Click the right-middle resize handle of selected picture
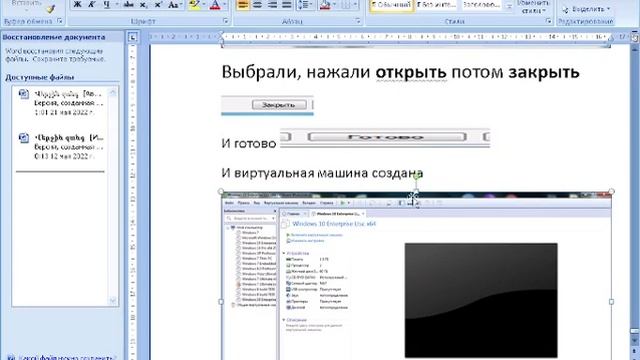The width and height of the screenshot is (640, 360). coord(611,302)
